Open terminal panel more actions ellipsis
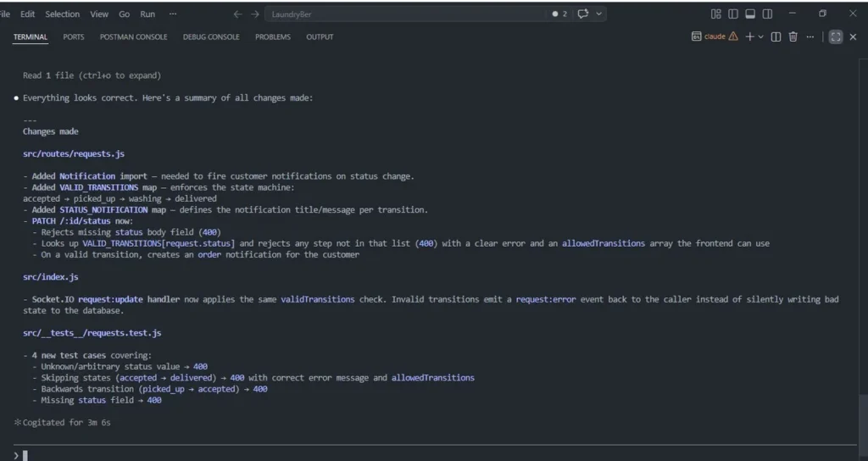868x461 pixels. coord(810,36)
